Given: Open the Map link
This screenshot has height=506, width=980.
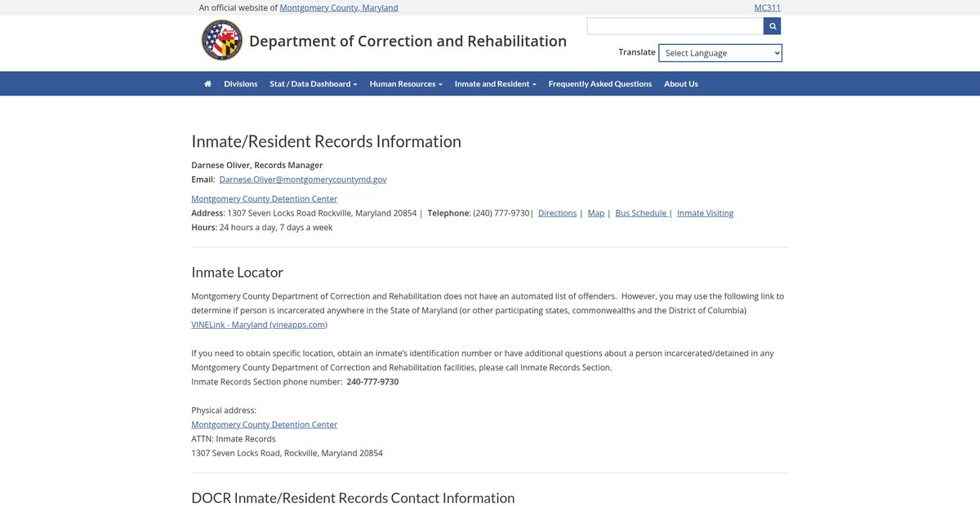Looking at the screenshot, I should pyautogui.click(x=596, y=213).
